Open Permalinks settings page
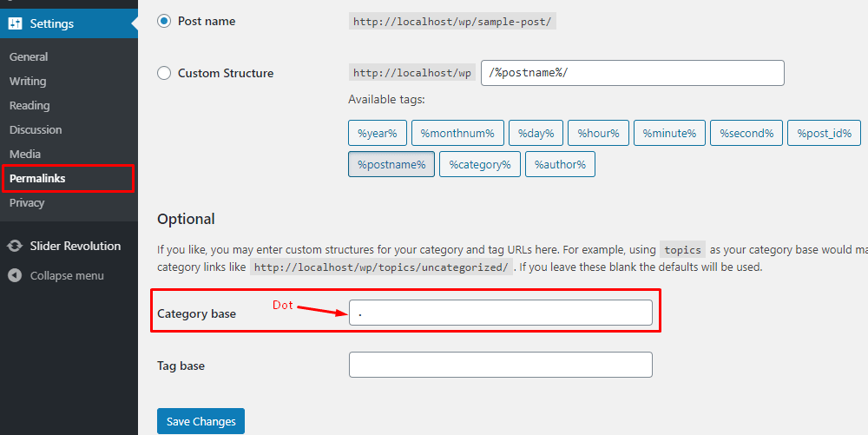Screen dimensions: 868x435 click(x=37, y=179)
